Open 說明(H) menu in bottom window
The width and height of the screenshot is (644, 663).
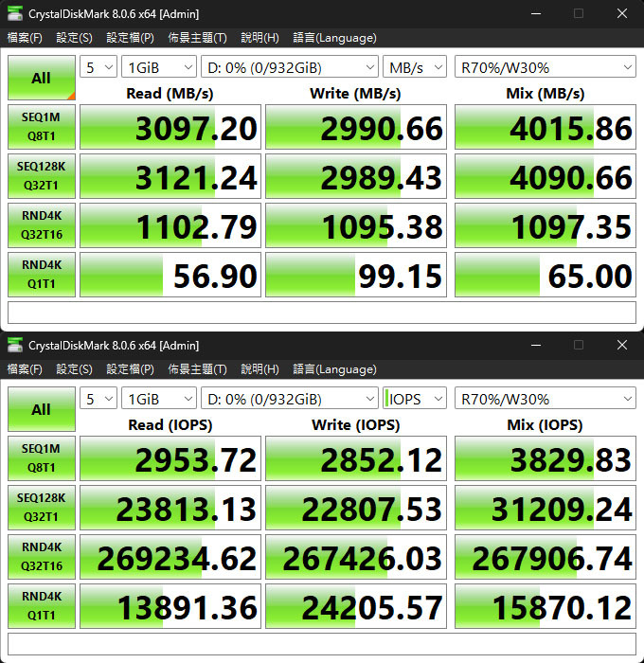pyautogui.click(x=260, y=369)
